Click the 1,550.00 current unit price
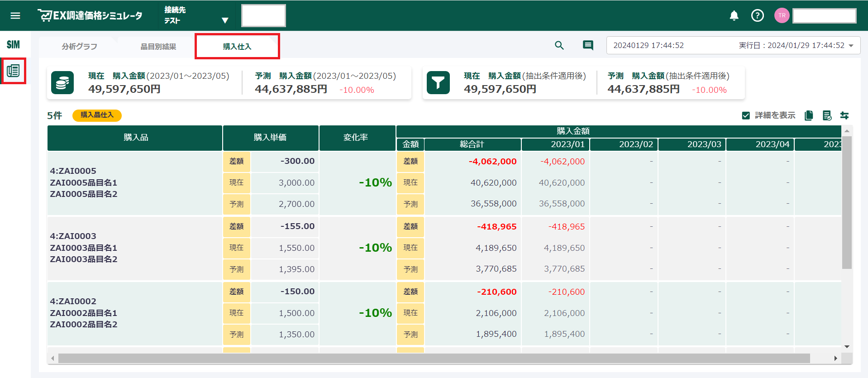 (x=296, y=248)
